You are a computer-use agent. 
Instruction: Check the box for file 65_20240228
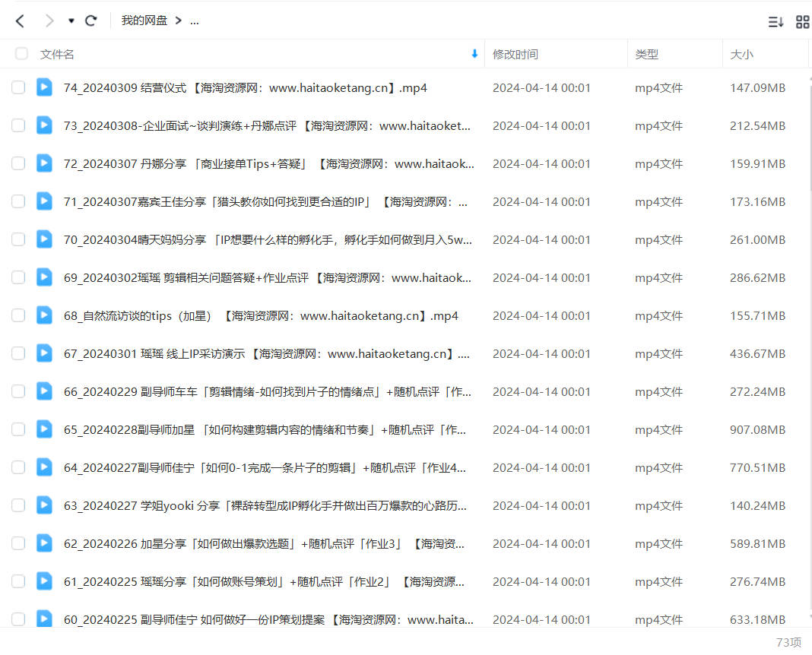pos(18,429)
